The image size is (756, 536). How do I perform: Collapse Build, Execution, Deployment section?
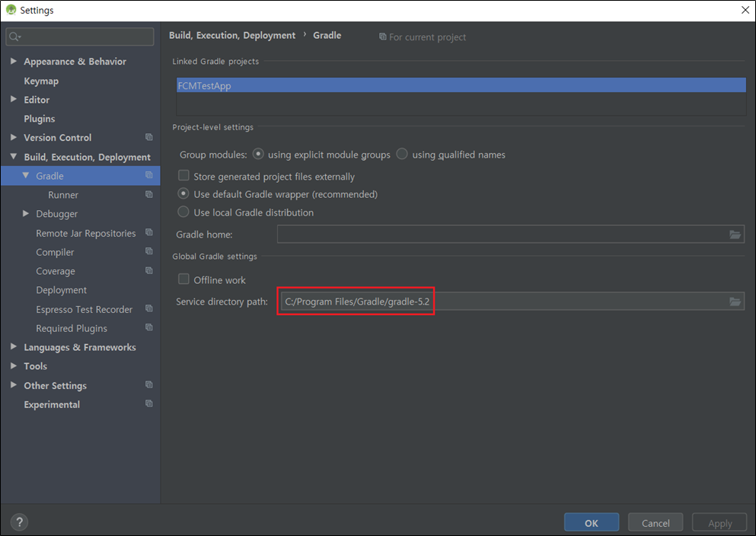coord(14,157)
